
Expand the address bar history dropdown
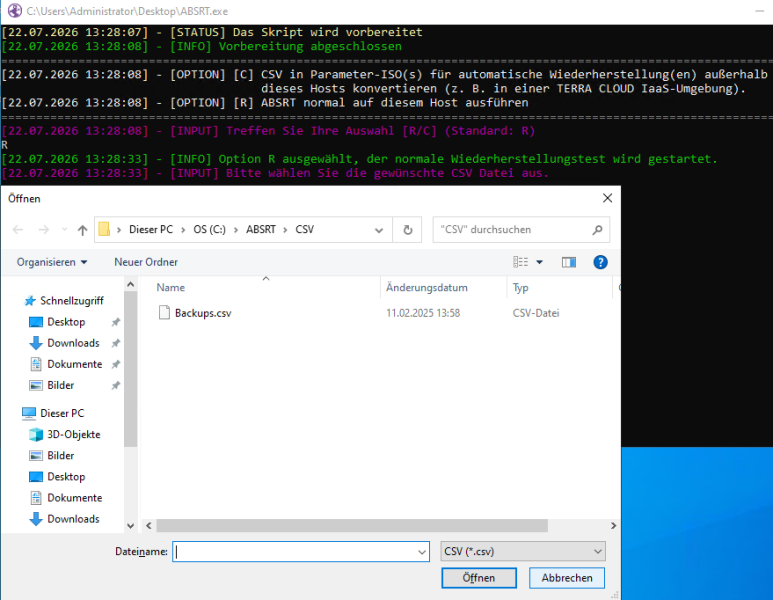pos(379,230)
